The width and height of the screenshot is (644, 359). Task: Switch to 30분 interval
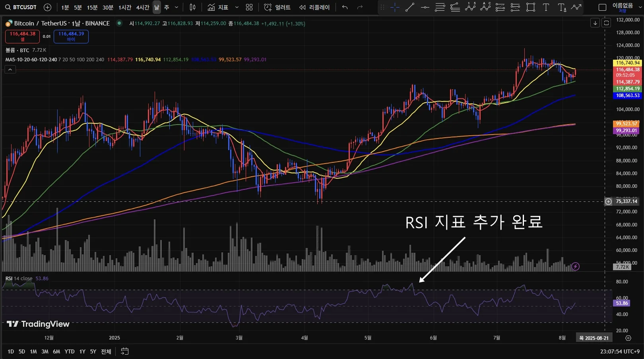108,8
